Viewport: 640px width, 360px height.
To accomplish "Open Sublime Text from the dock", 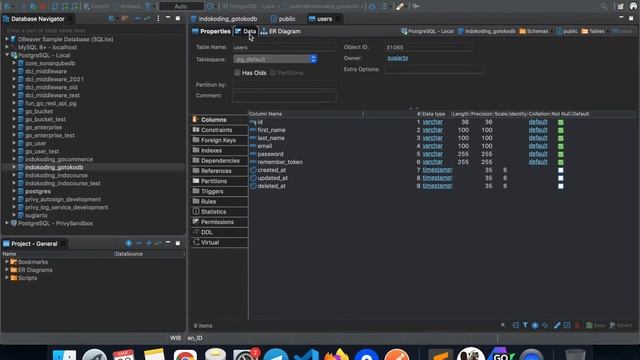I will (x=440, y=354).
